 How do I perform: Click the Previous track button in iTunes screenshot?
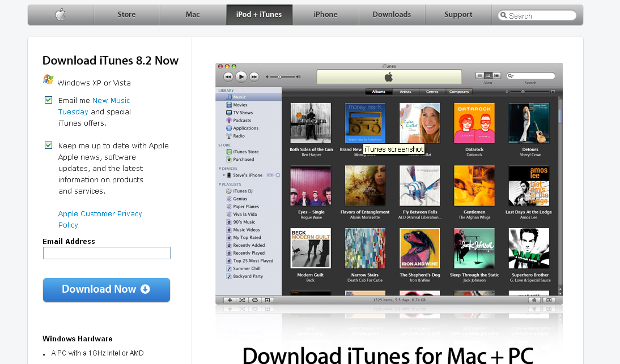228,76
